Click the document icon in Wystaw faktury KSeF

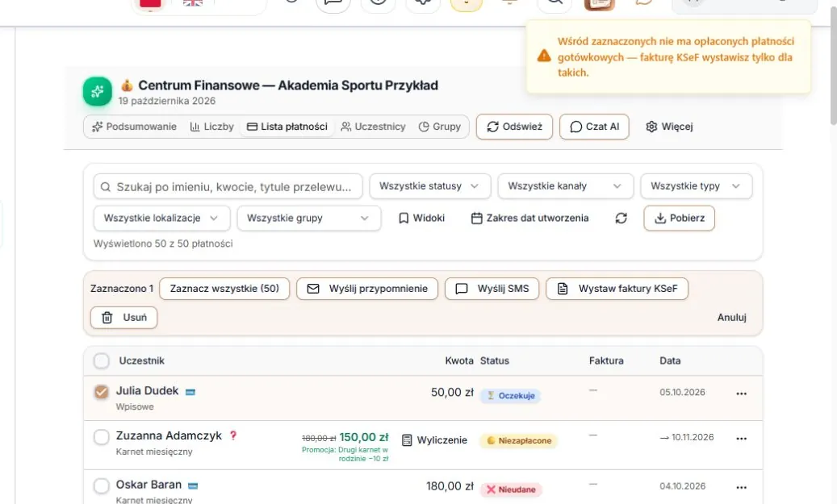563,289
